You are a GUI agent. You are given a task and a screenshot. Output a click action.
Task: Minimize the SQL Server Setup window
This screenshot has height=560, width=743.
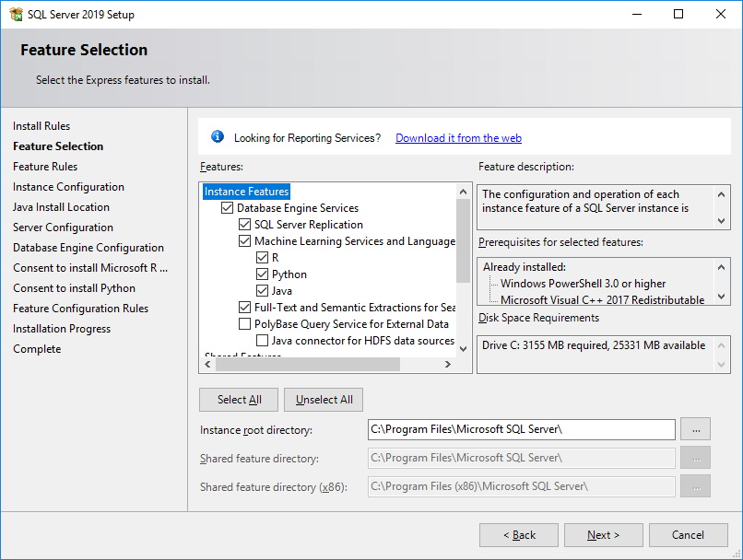pyautogui.click(x=637, y=14)
